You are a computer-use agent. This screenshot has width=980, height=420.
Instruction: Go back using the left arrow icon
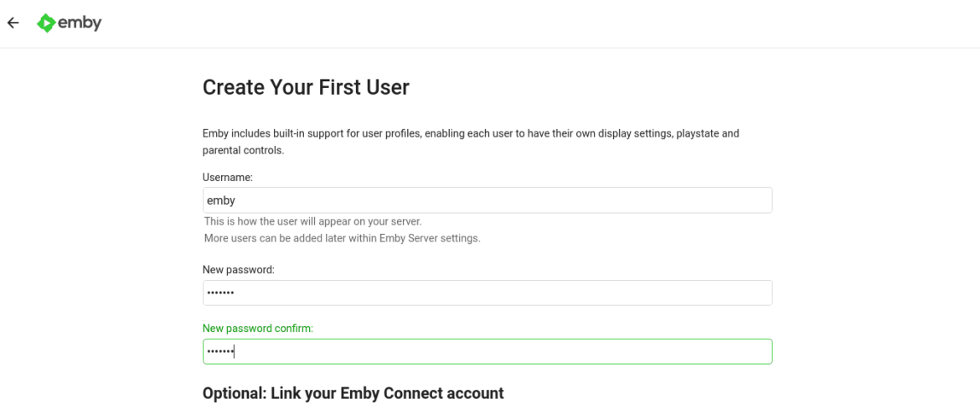pyautogui.click(x=13, y=23)
